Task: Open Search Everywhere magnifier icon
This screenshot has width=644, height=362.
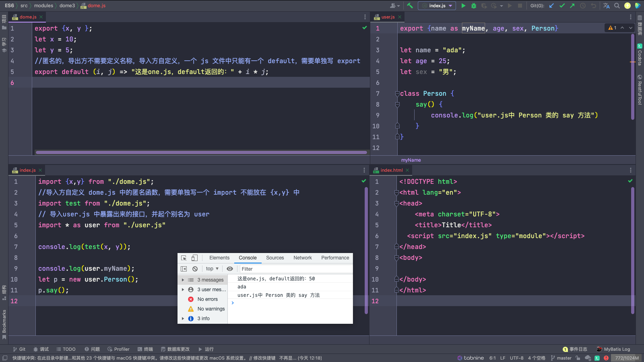Action: pos(617,6)
